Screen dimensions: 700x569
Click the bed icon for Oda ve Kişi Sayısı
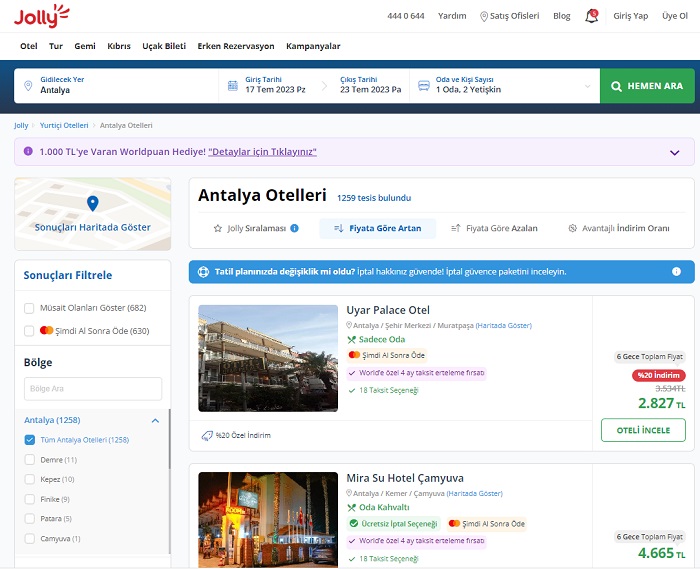coord(424,85)
